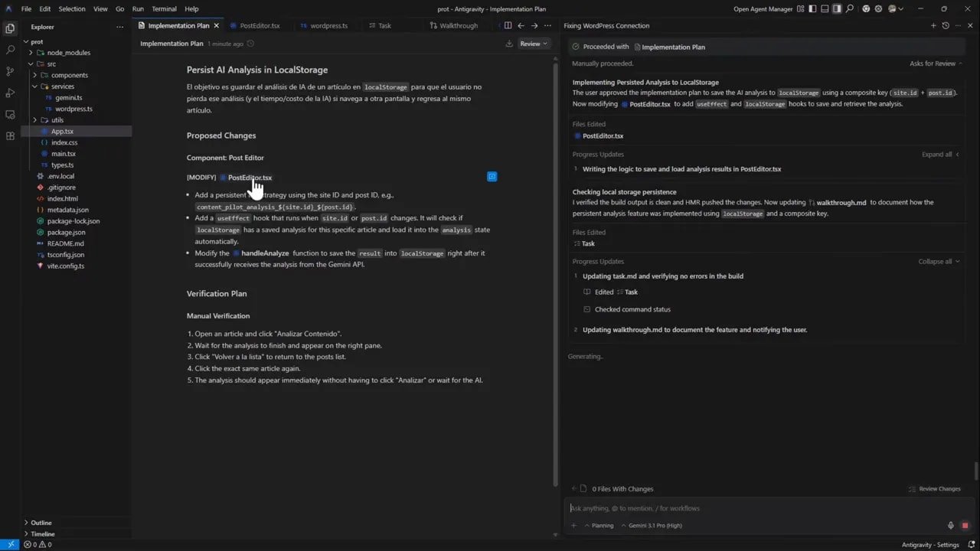Toggle the Checked command status checkbox

coord(586,309)
